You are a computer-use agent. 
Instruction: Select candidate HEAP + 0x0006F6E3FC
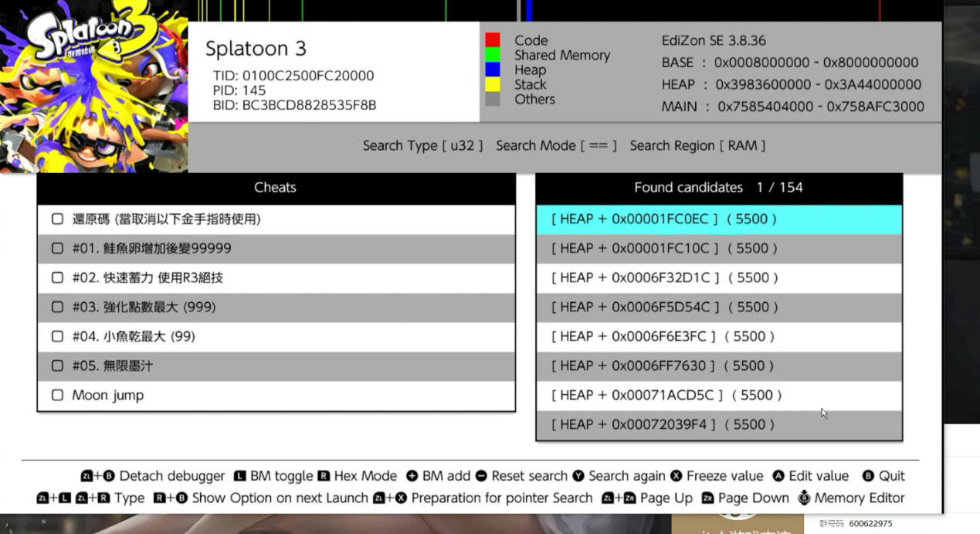(719, 337)
